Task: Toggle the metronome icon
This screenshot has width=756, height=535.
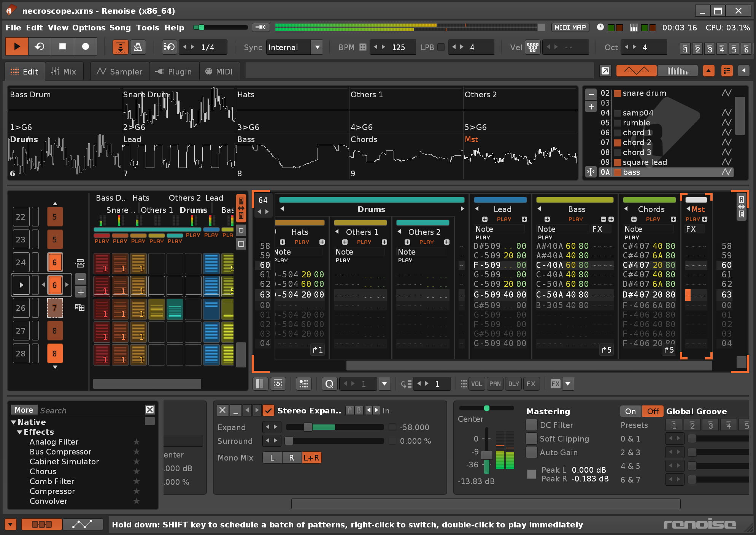Action: tap(138, 47)
